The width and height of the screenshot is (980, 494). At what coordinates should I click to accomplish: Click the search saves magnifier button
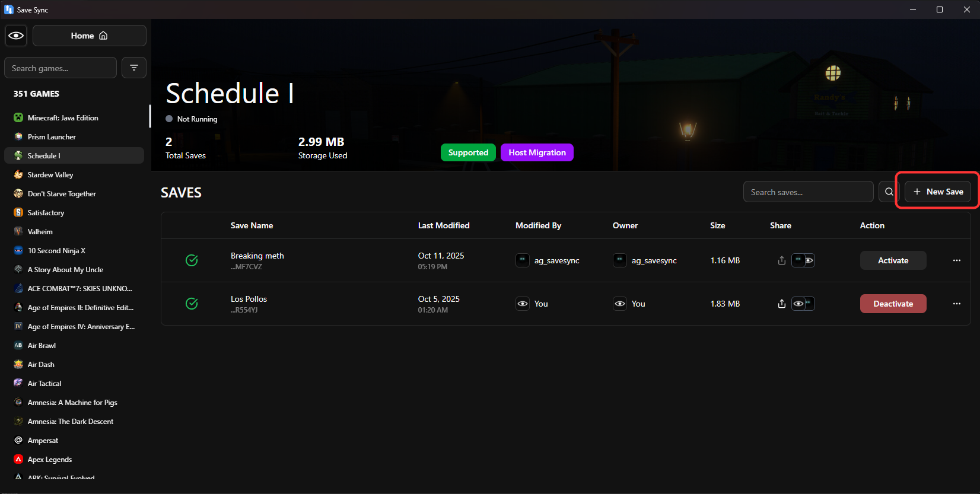[x=889, y=192]
